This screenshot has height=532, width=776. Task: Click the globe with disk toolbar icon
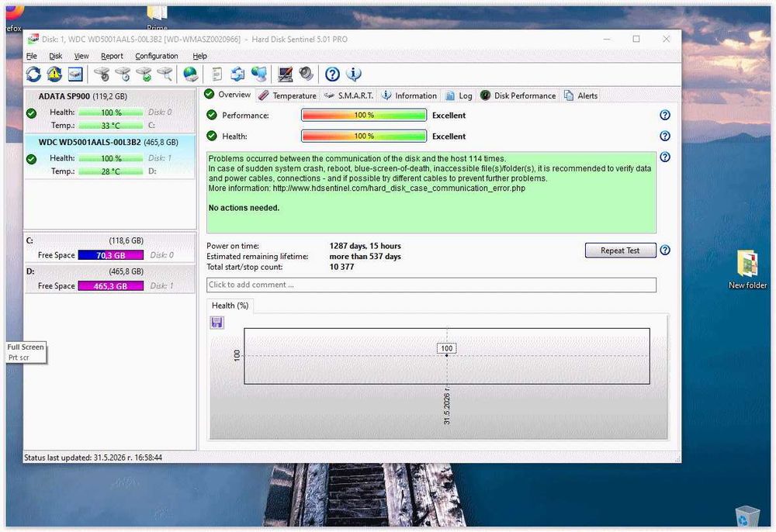click(x=191, y=74)
